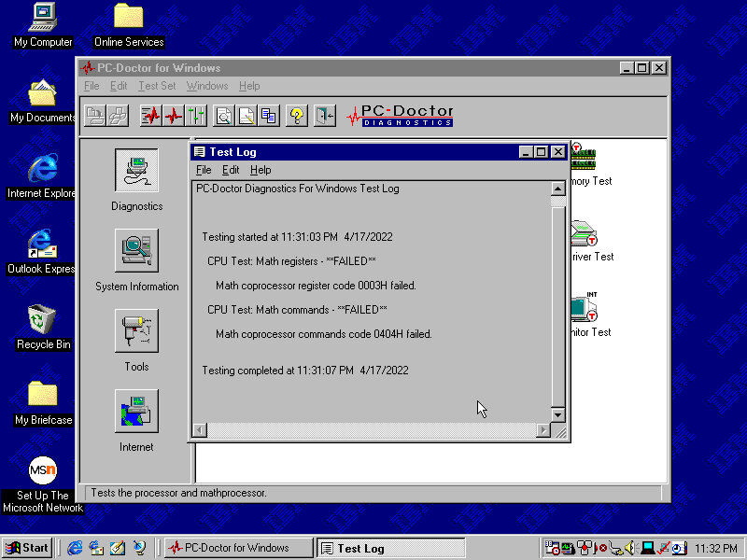Click the Test Log scroll right arrow

543,430
